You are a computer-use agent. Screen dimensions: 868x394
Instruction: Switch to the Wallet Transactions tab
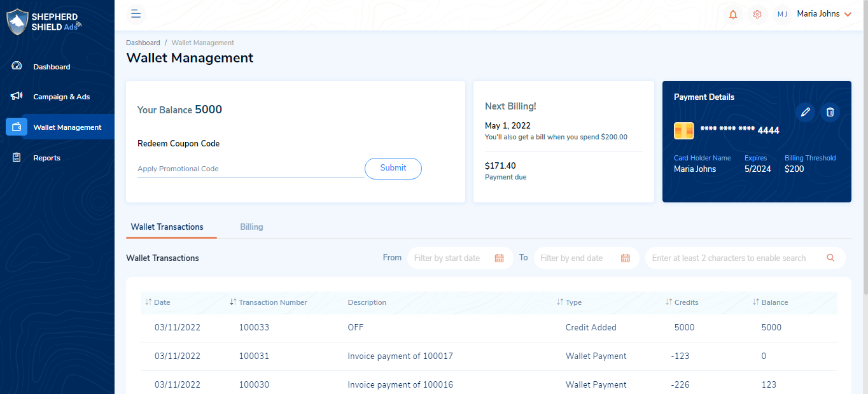pos(167,227)
